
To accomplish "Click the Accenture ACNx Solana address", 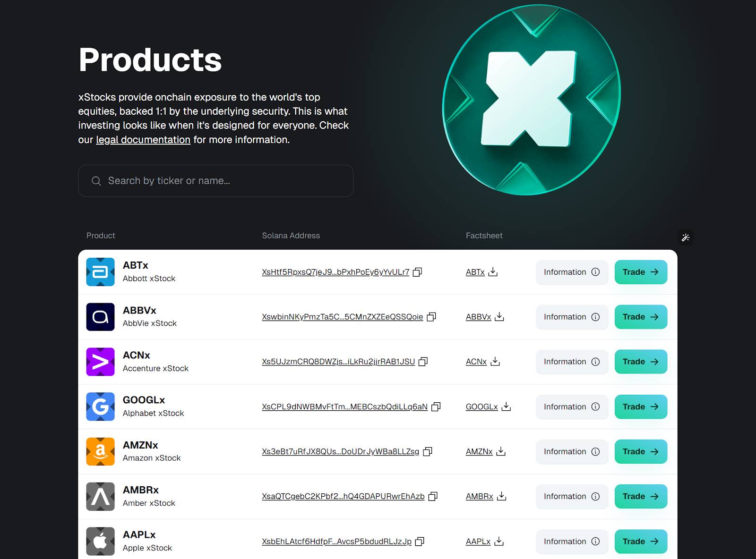I will click(x=338, y=362).
